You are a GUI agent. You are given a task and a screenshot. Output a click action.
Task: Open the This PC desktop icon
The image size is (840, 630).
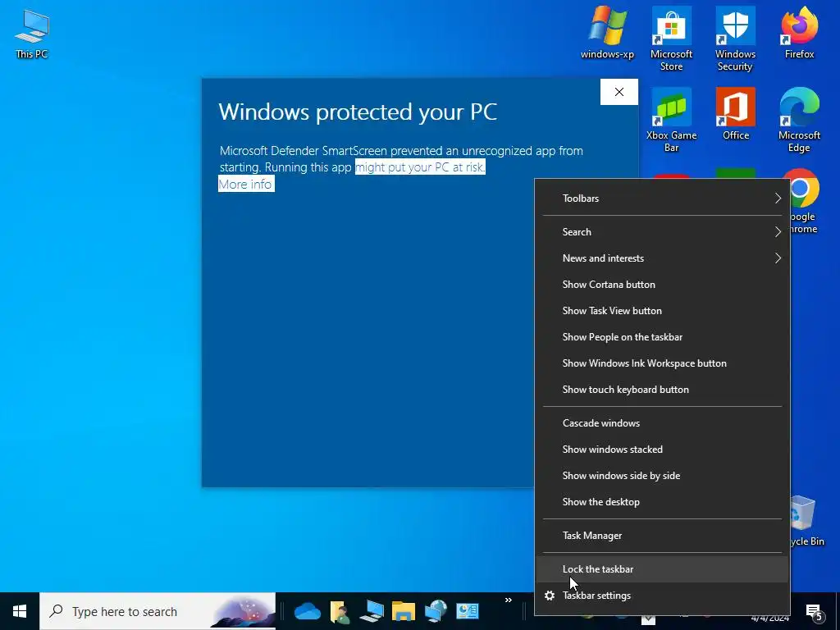coord(32,34)
